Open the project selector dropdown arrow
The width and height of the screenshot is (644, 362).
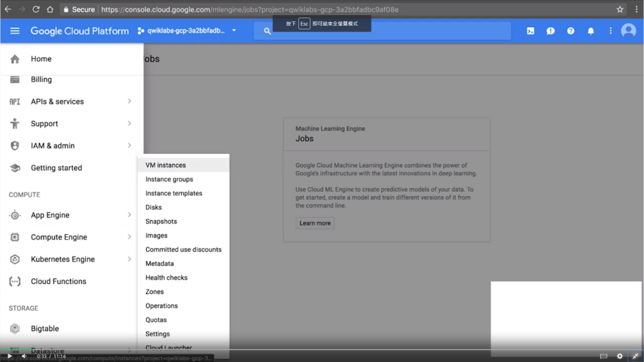[234, 30]
